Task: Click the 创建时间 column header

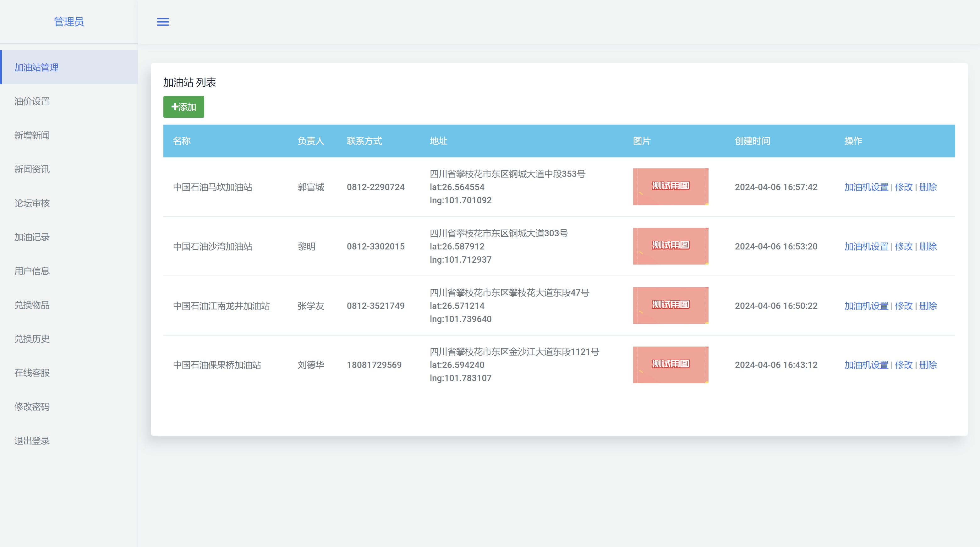Action: click(752, 141)
